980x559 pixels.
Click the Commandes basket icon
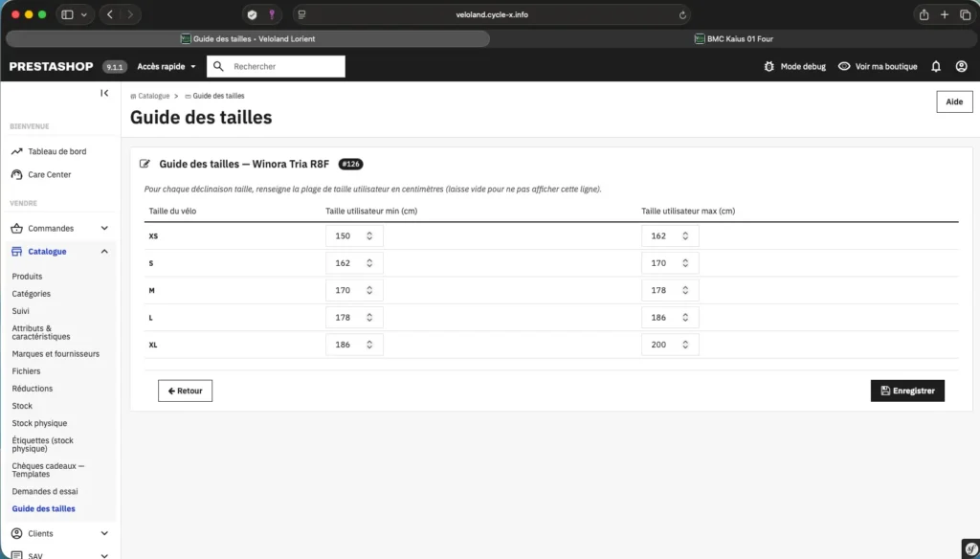(x=17, y=228)
